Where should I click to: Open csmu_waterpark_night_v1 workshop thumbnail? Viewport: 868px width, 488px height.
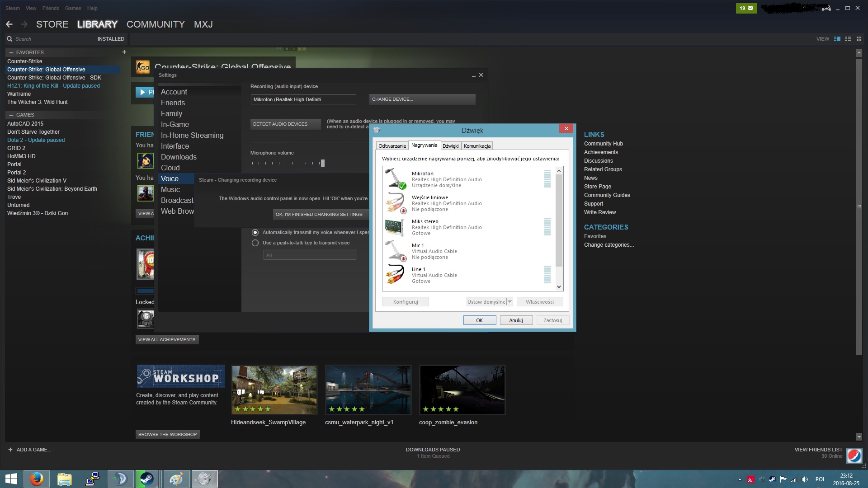point(368,390)
